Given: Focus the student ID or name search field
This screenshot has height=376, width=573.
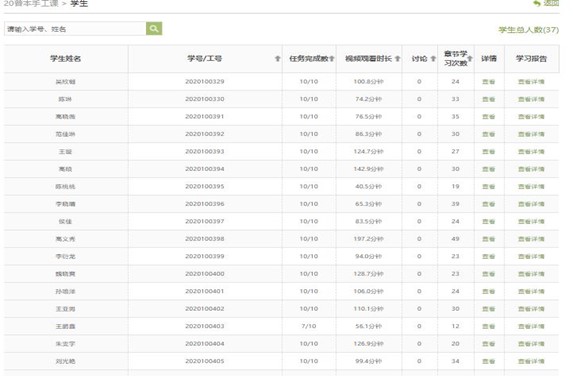Looking at the screenshot, I should (x=75, y=29).
